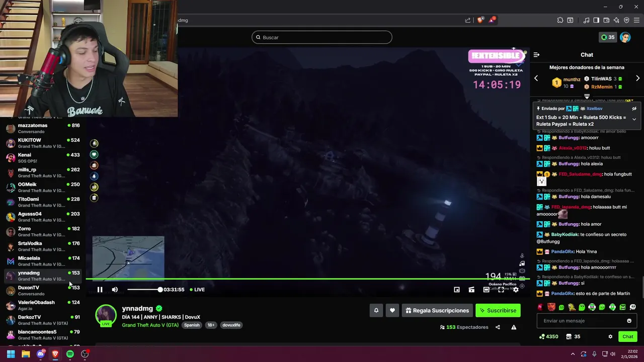Open user profile avatar menu

click(x=625, y=37)
